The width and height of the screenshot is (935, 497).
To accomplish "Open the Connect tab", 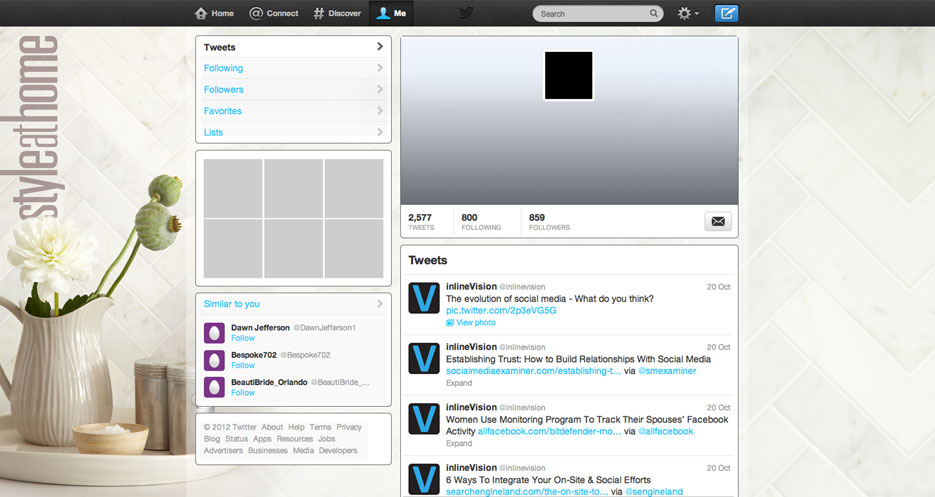I will tap(274, 13).
